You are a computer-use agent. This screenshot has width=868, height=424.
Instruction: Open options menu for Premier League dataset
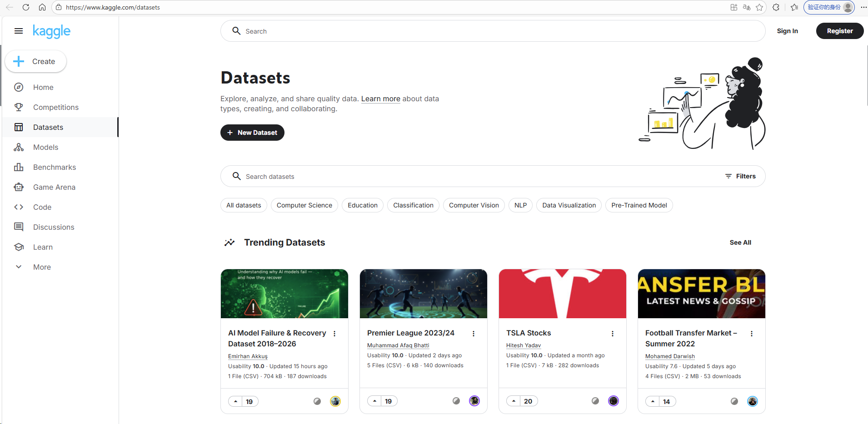(474, 334)
